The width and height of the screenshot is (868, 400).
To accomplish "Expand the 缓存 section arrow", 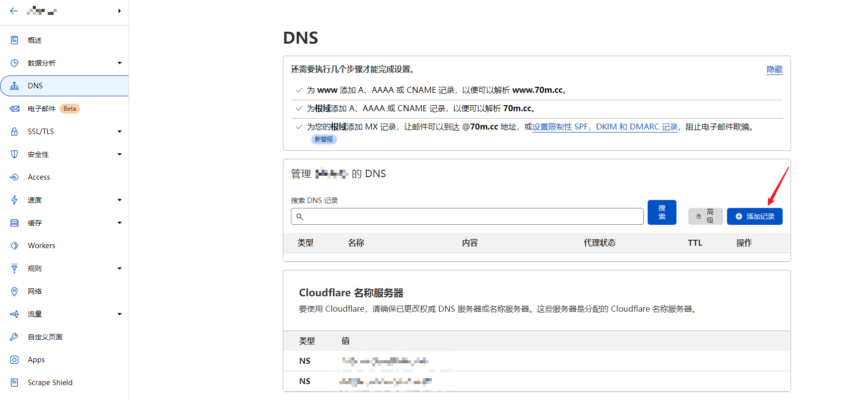I will (x=120, y=223).
